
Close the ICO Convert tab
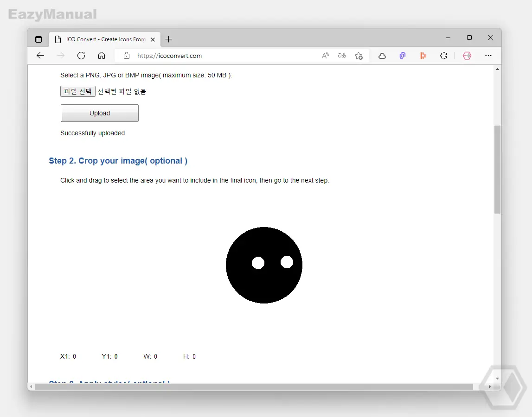(x=153, y=39)
